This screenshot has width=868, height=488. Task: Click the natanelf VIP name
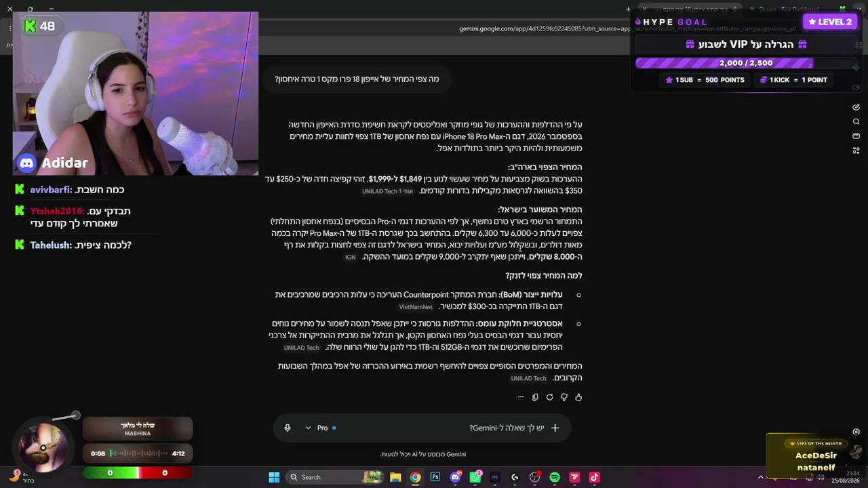(x=816, y=467)
